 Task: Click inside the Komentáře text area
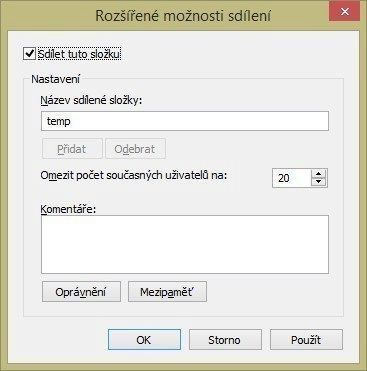tap(185, 244)
